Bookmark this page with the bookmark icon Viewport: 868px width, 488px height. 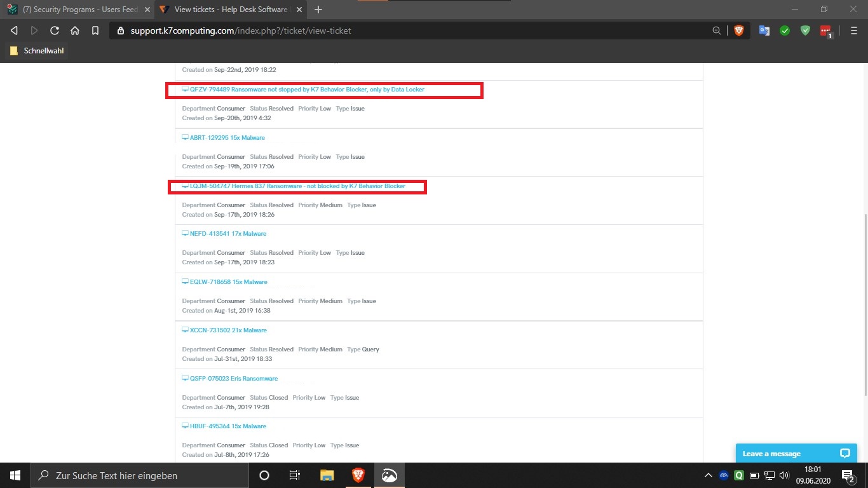pyautogui.click(x=95, y=30)
